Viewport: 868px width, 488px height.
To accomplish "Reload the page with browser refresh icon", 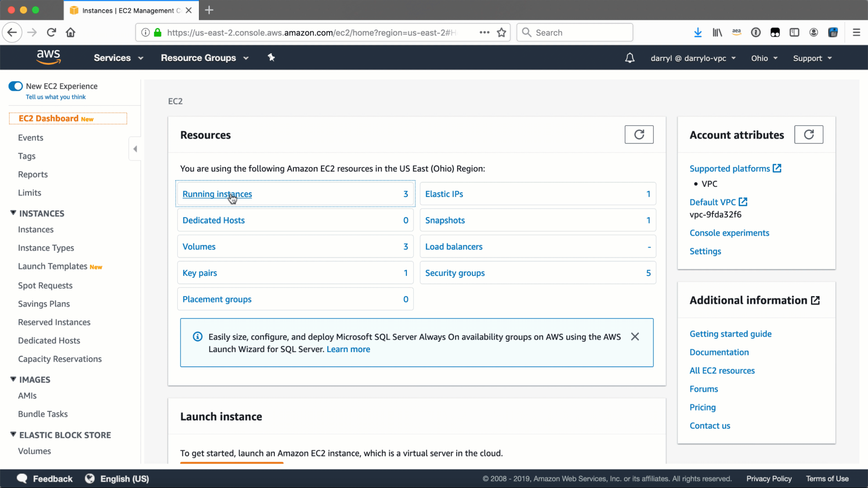I will tap(51, 32).
